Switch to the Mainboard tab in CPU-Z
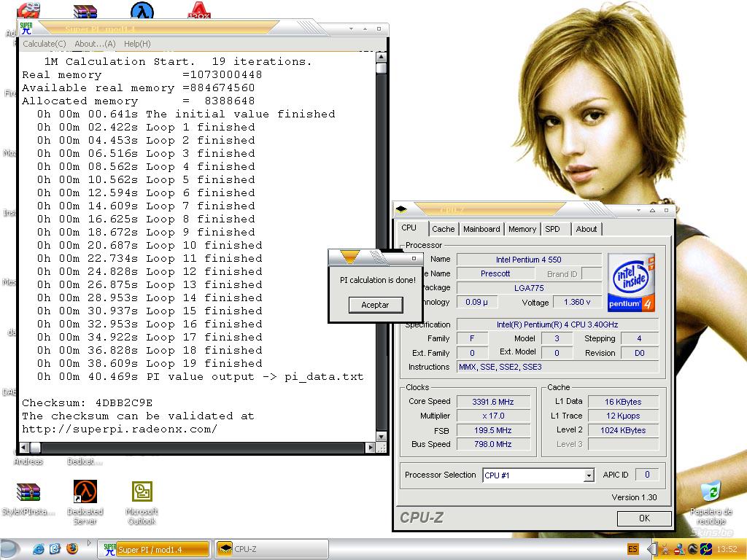The height and width of the screenshot is (560, 747). (481, 229)
